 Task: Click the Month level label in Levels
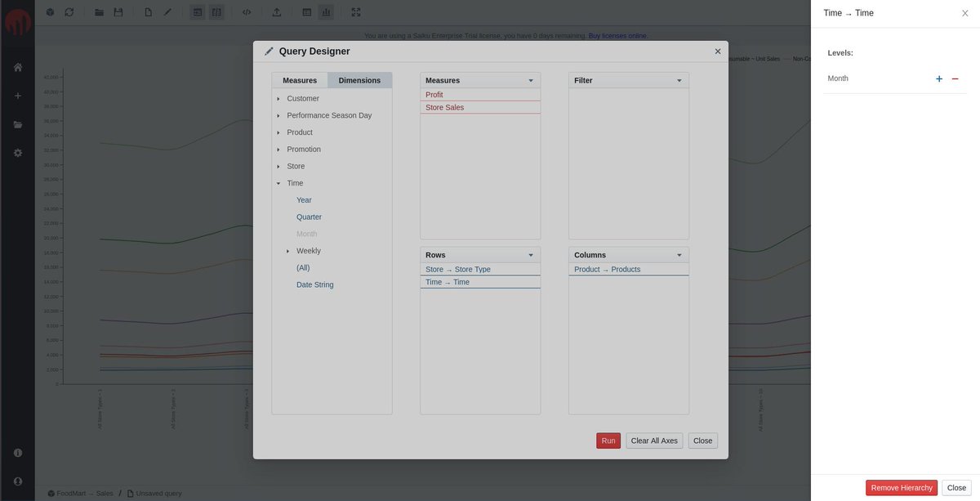click(x=838, y=78)
